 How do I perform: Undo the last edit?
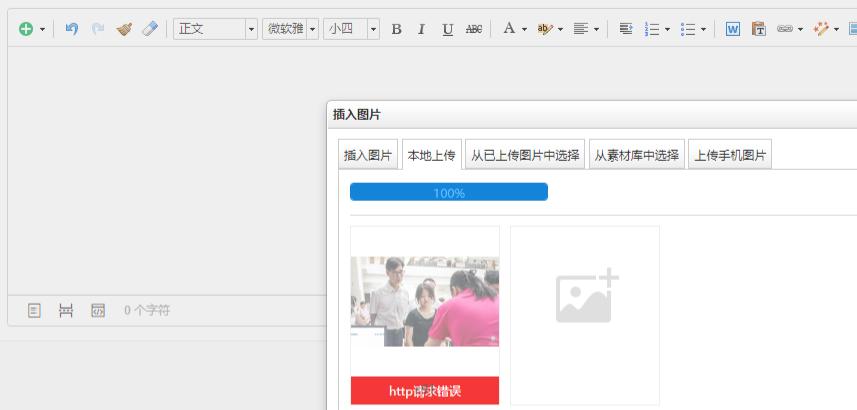72,29
